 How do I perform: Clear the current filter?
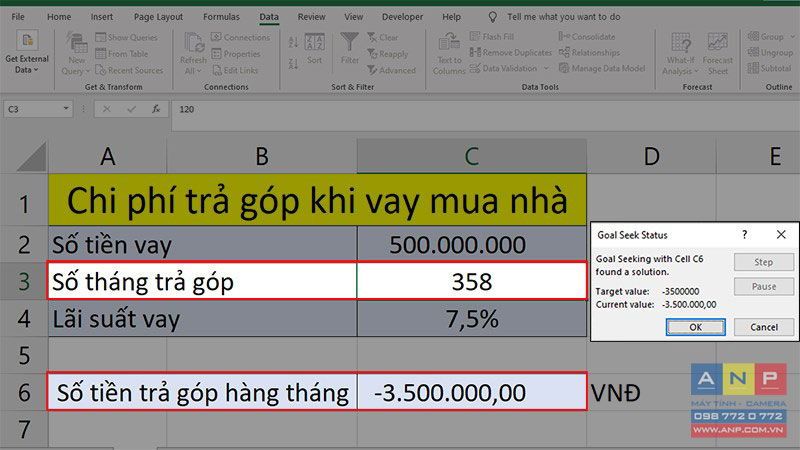(383, 37)
